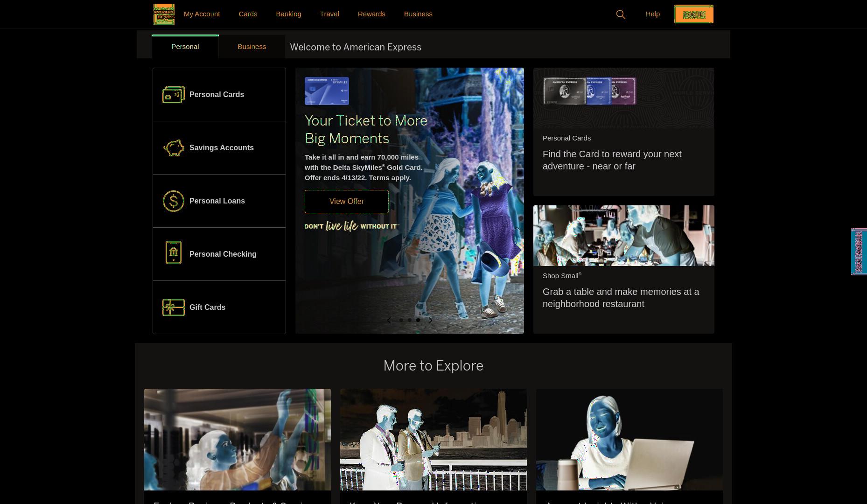Click the Give Feedback side tab
867x504 pixels.
859,252
